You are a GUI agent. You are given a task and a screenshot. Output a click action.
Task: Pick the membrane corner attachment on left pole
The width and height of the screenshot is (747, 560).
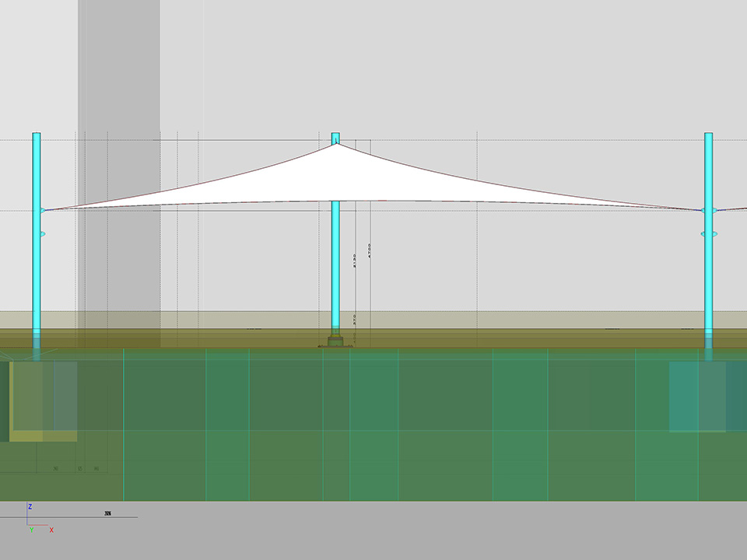tap(42, 210)
